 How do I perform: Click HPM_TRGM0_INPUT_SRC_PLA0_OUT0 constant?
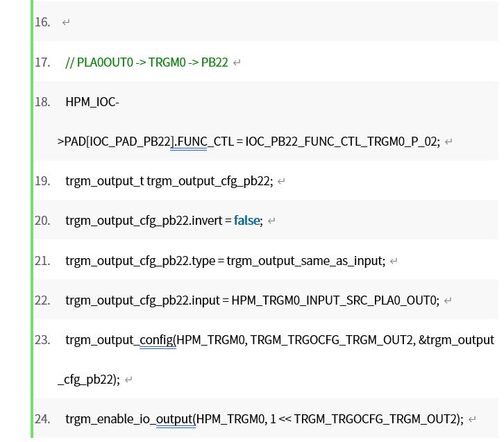335,300
